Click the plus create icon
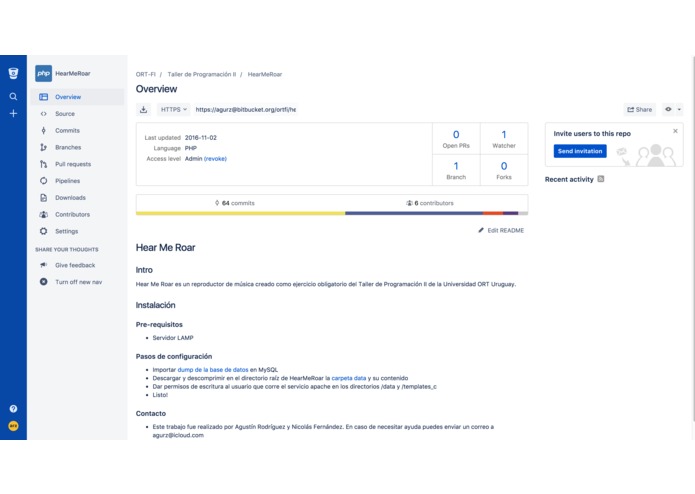Image resolution: width=695 pixels, height=494 pixels. pyautogui.click(x=13, y=113)
